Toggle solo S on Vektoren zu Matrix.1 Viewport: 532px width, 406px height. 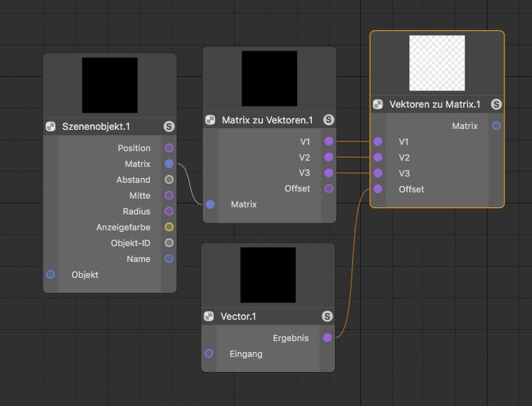pos(496,104)
